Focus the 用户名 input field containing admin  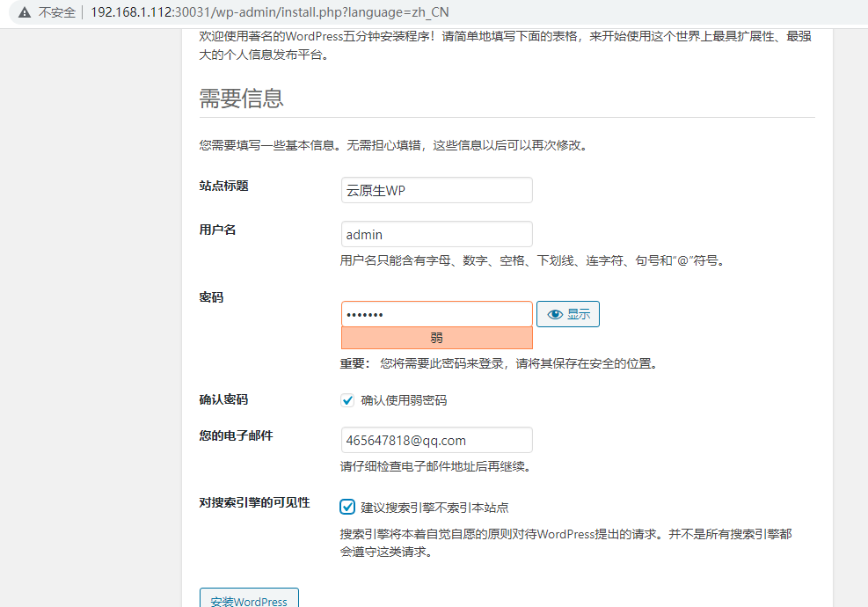[x=437, y=234]
